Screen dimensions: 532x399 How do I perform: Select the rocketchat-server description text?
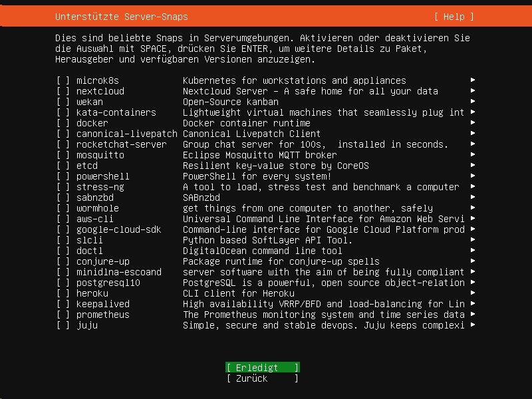(x=315, y=144)
